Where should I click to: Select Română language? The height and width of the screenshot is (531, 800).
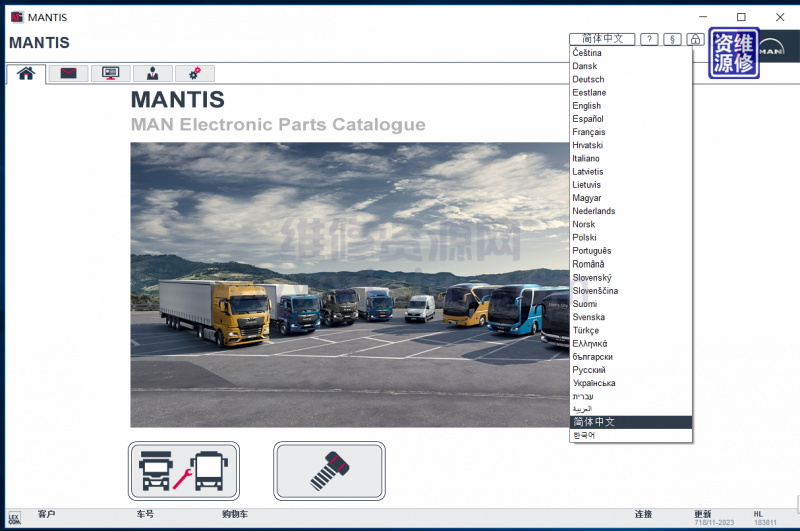pyautogui.click(x=631, y=264)
